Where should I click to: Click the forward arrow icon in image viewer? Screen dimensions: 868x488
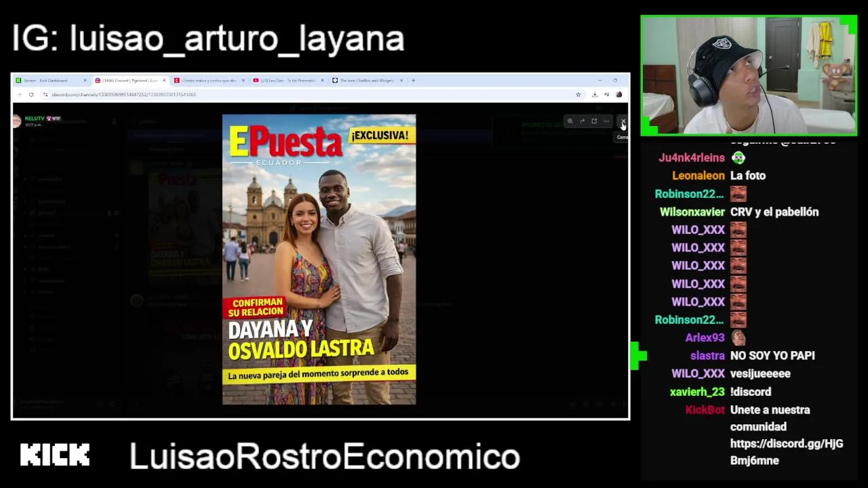(x=582, y=121)
